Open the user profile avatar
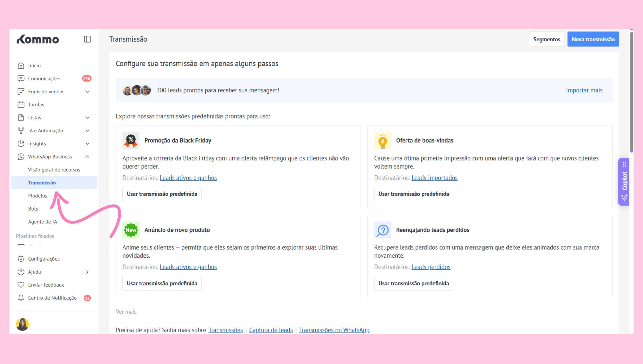This screenshot has width=643, height=364. point(22,324)
